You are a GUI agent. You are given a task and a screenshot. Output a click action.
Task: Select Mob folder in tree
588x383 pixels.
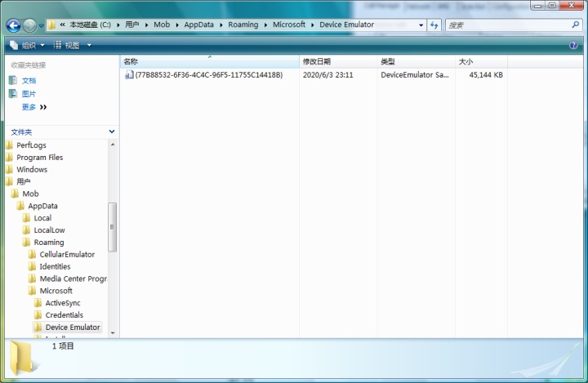tap(30, 194)
